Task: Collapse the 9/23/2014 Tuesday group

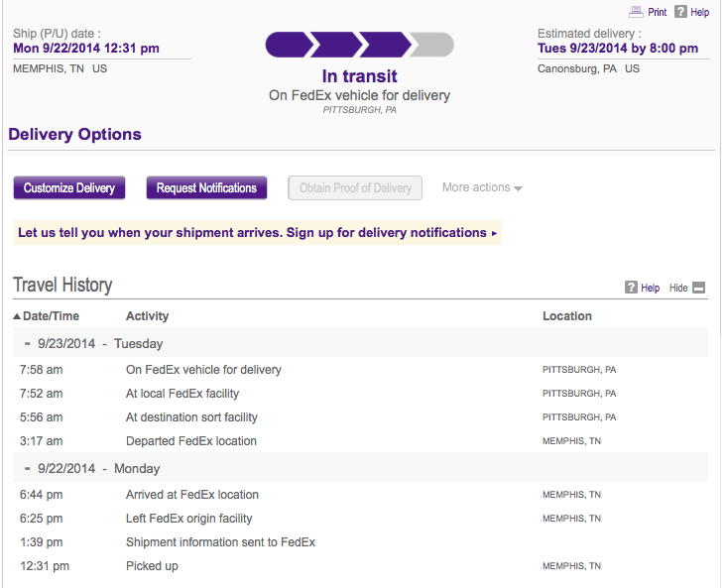Action: pos(28,344)
